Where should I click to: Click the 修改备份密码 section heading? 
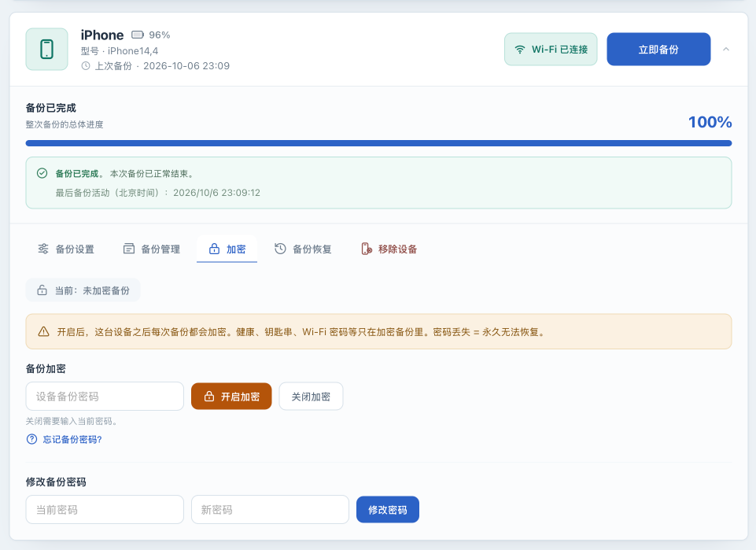click(x=56, y=482)
